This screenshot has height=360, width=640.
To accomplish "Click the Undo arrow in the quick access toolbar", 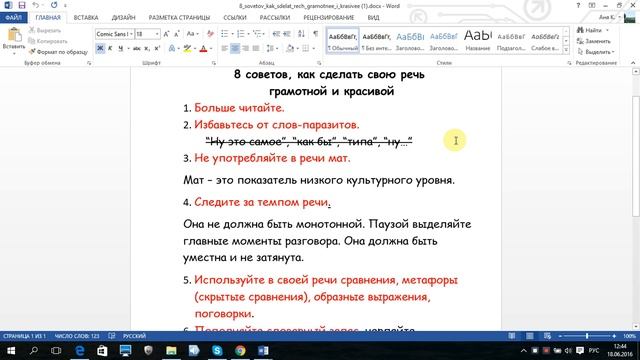I will pyautogui.click(x=36, y=5).
